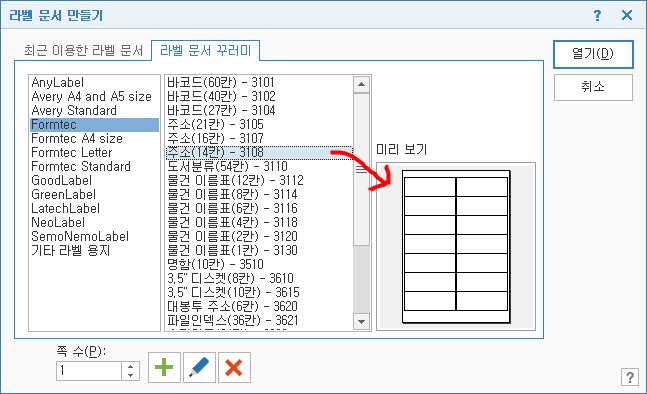Select 물건 이름표(12칸) - 3112 label
The image size is (647, 394).
(x=259, y=181)
